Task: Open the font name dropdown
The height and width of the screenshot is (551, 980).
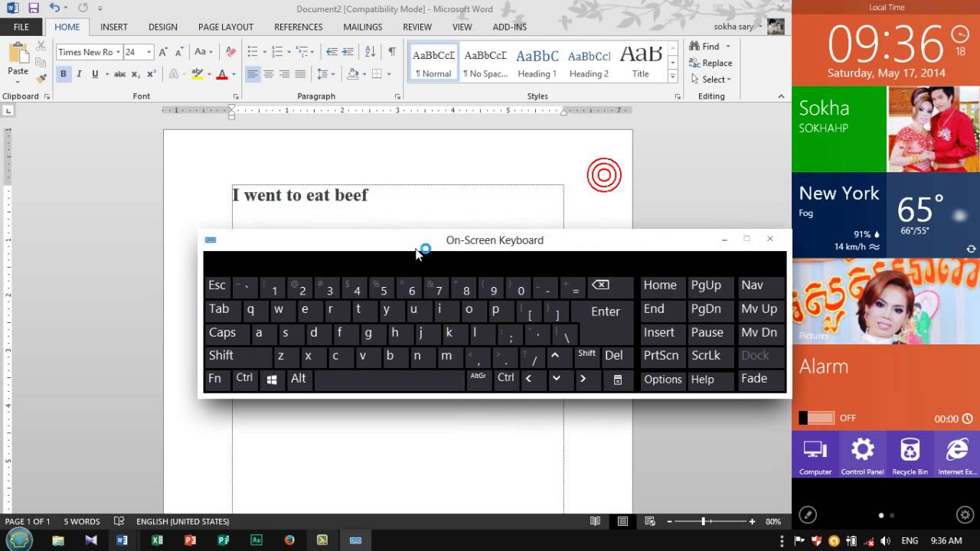Action: pos(118,52)
